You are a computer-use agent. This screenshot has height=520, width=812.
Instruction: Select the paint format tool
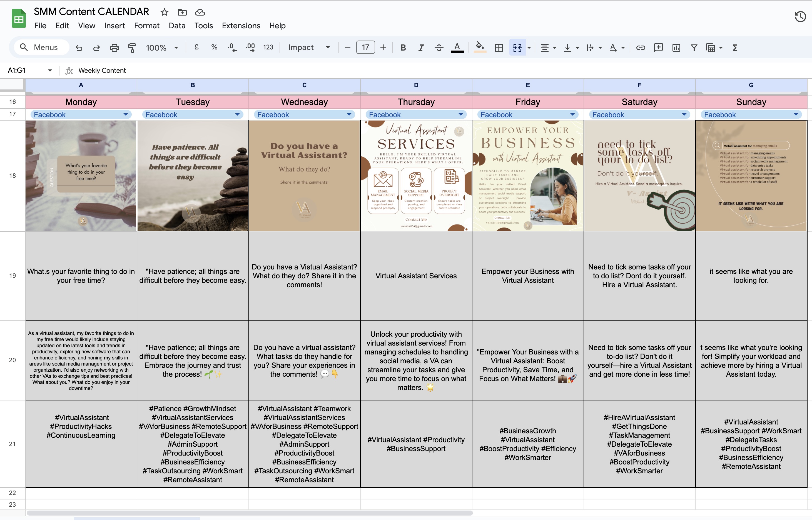pyautogui.click(x=132, y=47)
